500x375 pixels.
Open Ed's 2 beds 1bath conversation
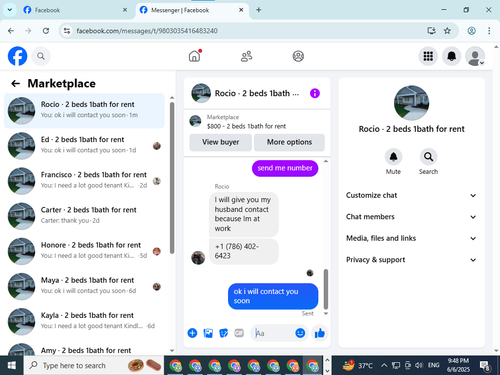[84, 146]
